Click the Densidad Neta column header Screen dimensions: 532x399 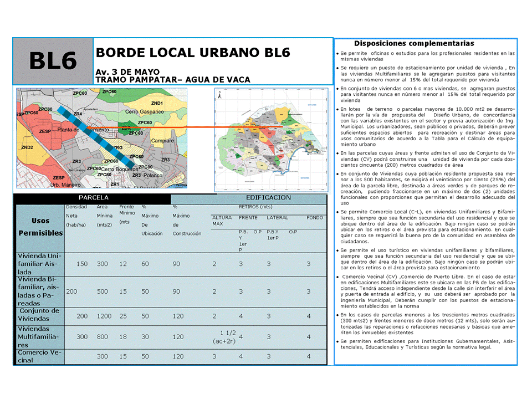[x=76, y=216]
